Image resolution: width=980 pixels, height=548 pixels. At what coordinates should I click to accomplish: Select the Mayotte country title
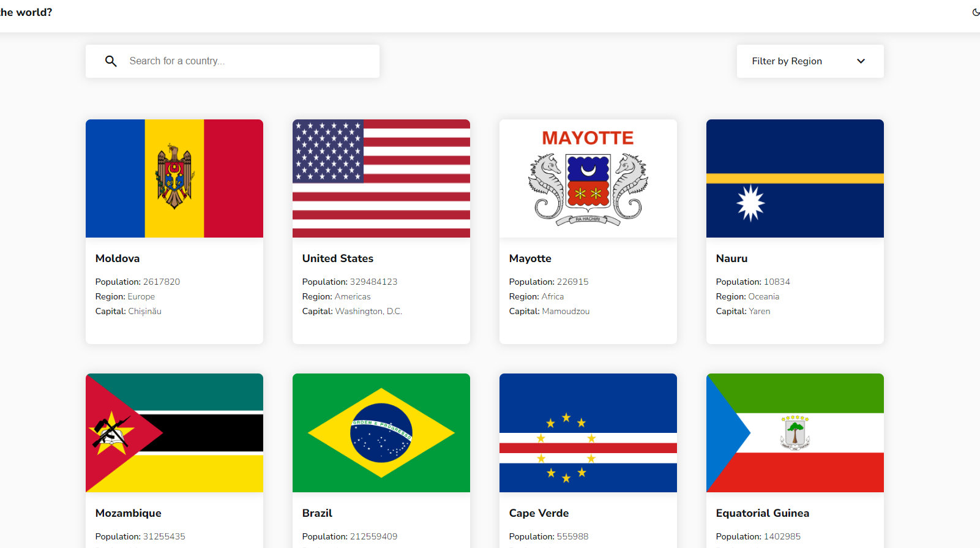coord(530,258)
